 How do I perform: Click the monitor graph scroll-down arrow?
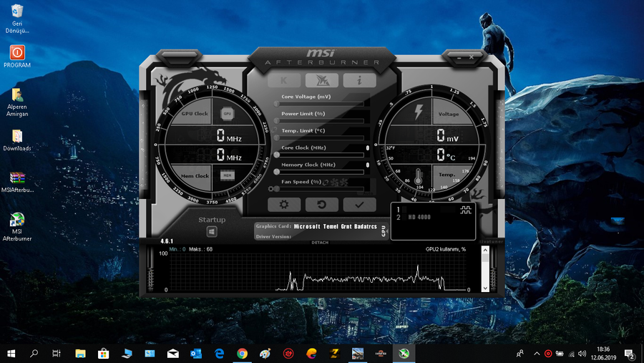485,288
